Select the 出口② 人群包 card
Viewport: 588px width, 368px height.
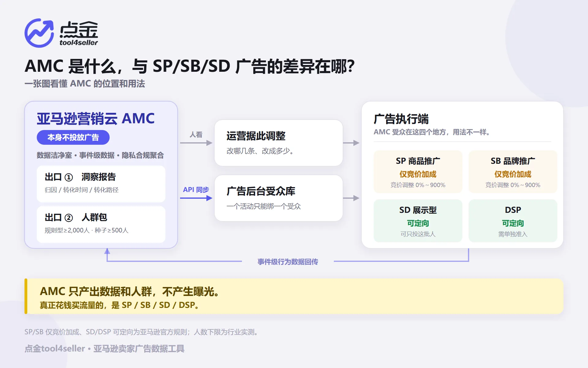point(101,224)
